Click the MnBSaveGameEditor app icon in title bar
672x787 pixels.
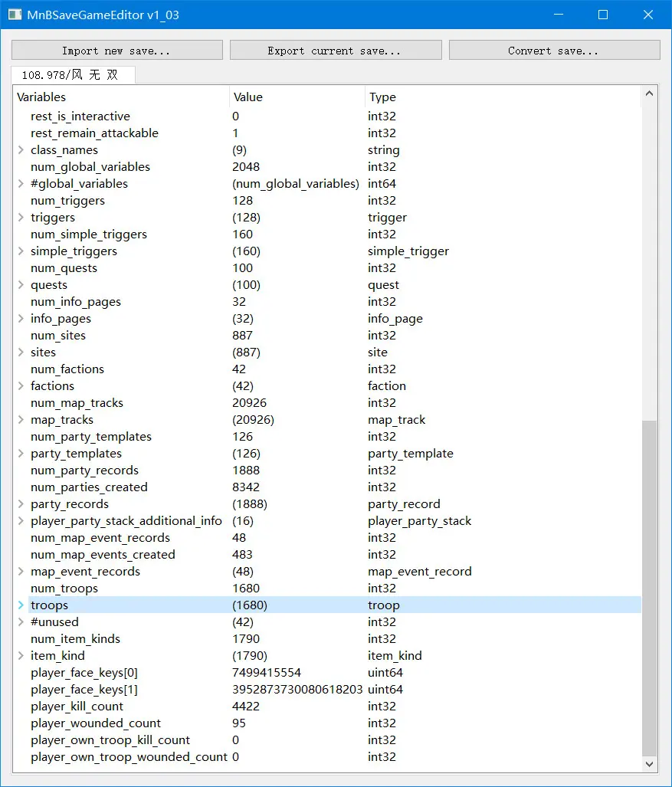[x=15, y=15]
